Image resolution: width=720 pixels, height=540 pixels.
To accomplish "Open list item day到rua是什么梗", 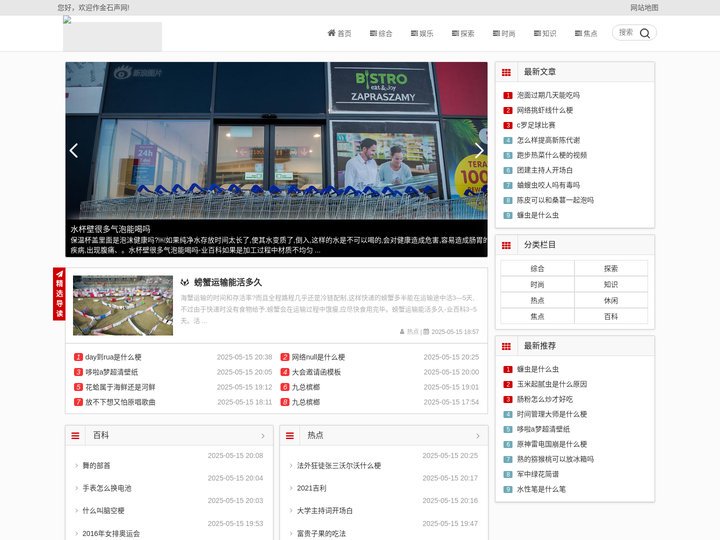I will point(113,357).
